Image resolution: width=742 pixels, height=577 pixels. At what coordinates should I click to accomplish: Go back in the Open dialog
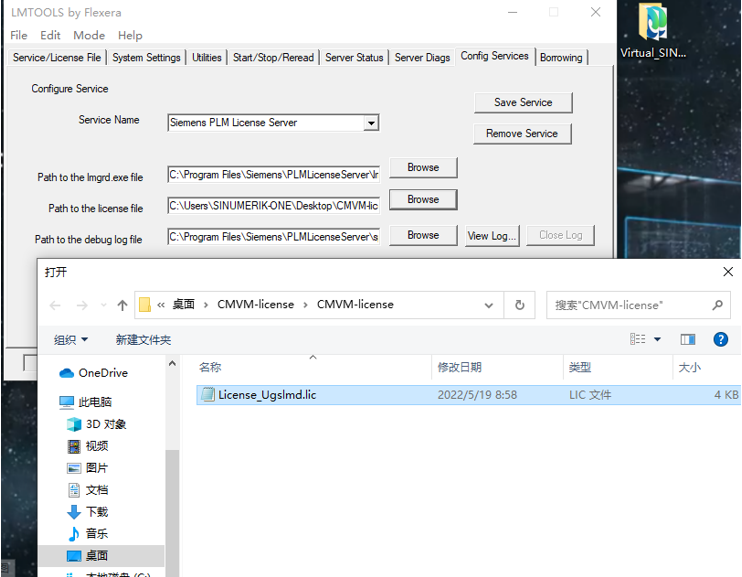point(55,305)
